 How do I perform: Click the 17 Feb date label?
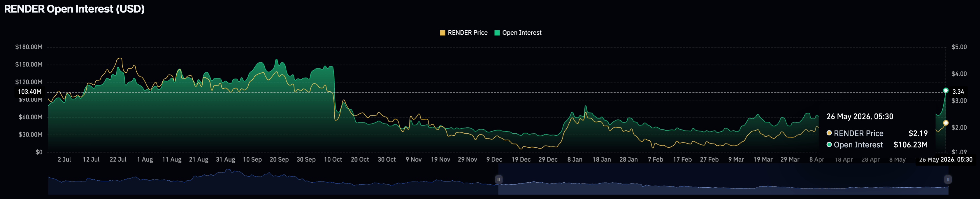682,159
